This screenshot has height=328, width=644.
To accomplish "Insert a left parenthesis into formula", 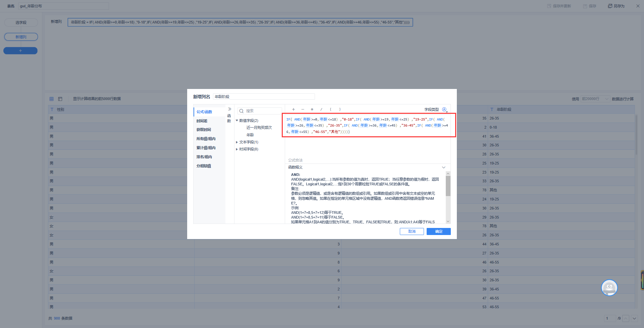I will point(331,109).
